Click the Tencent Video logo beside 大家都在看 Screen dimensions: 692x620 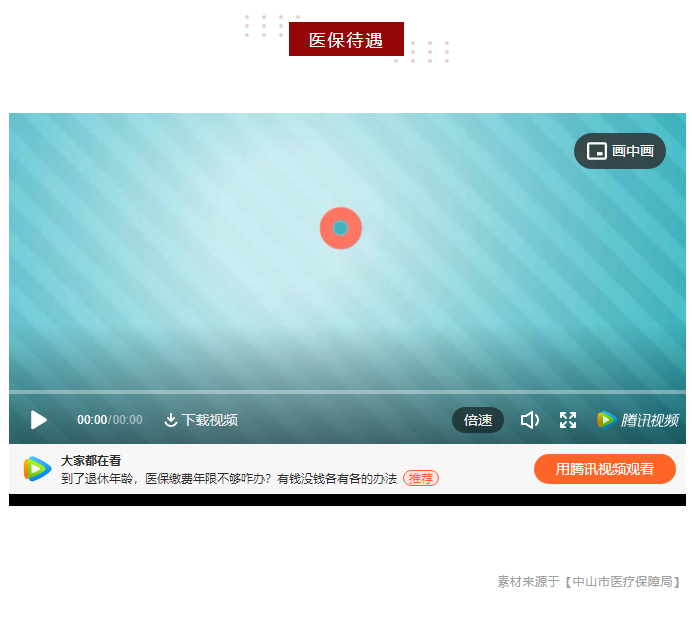point(38,469)
